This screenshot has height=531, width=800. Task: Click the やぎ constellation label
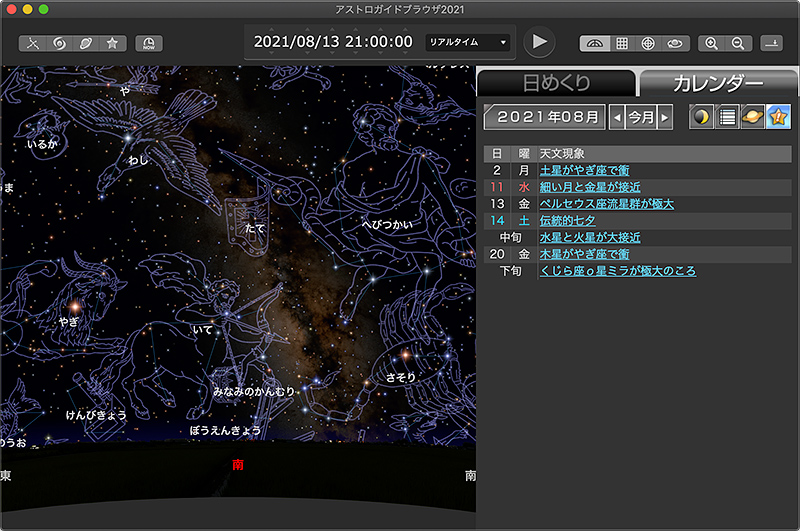[x=68, y=322]
